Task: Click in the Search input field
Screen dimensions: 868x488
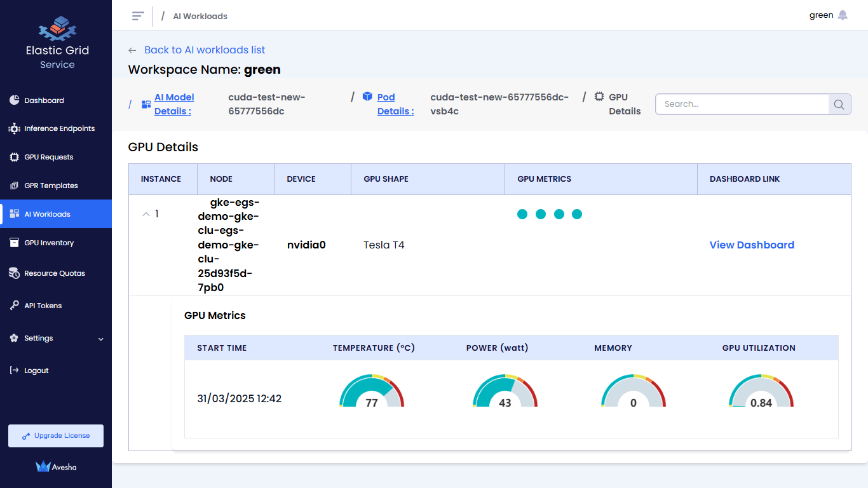Action: click(x=742, y=104)
